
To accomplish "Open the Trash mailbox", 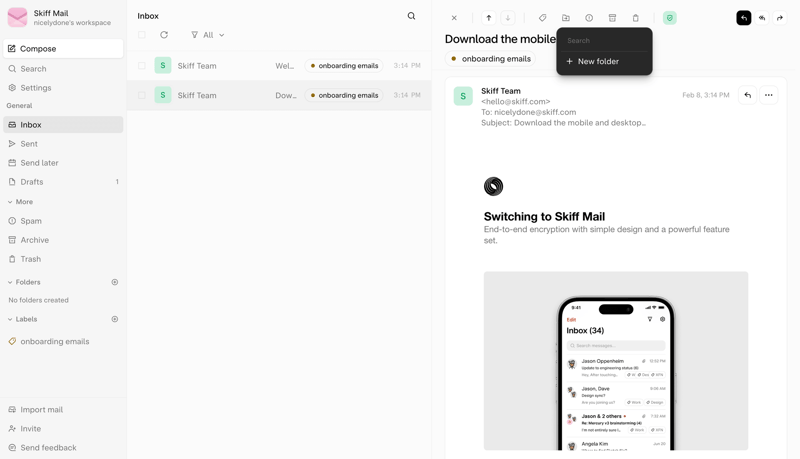I will point(63,259).
